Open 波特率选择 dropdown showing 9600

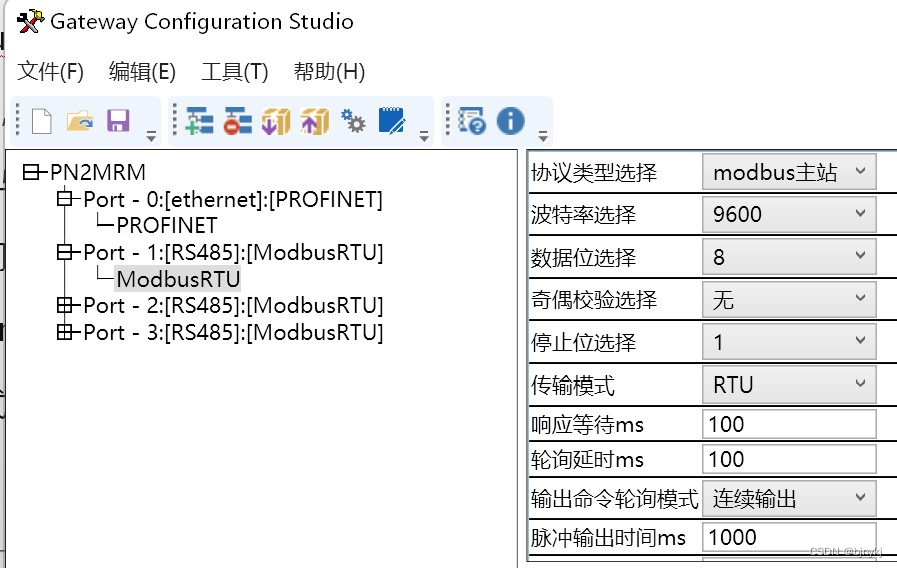pyautogui.click(x=789, y=214)
